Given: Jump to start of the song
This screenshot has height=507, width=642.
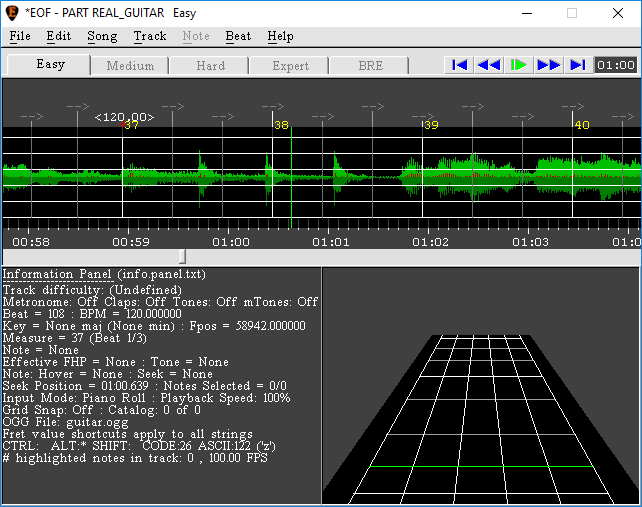Looking at the screenshot, I should [459, 65].
